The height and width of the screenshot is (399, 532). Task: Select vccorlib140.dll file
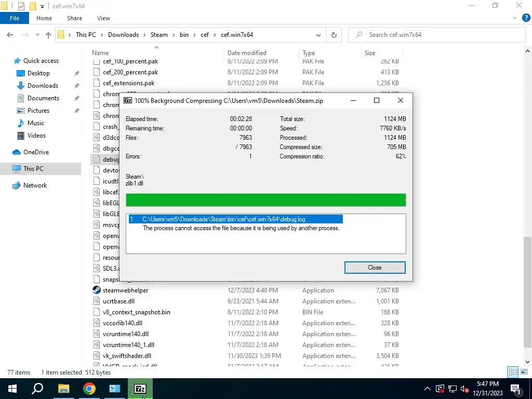click(x=123, y=323)
